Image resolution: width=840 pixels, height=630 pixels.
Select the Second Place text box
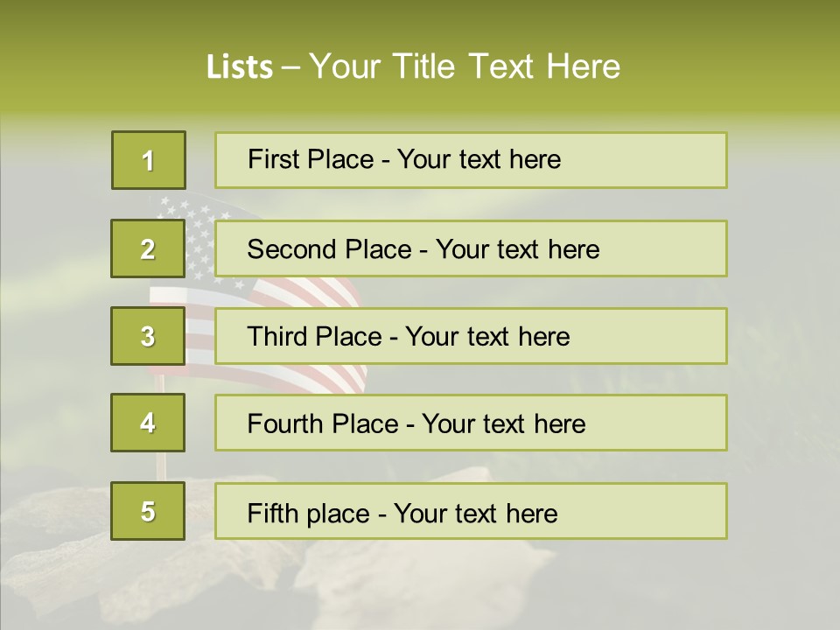(x=471, y=248)
